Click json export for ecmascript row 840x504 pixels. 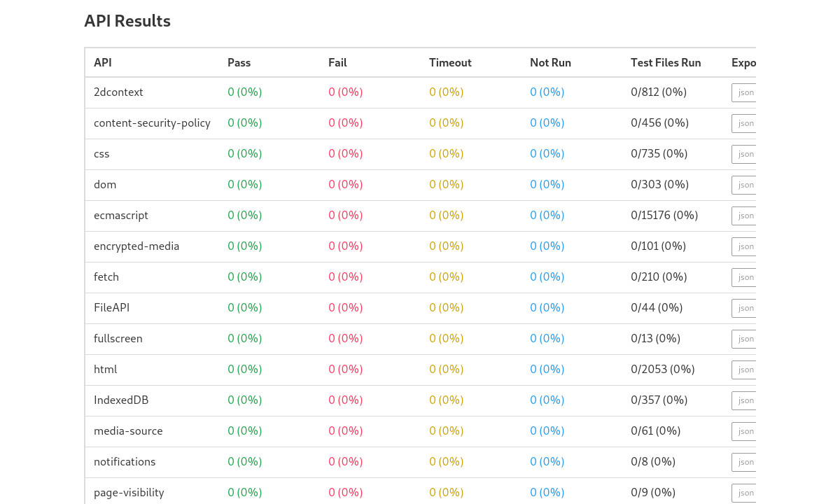(745, 216)
